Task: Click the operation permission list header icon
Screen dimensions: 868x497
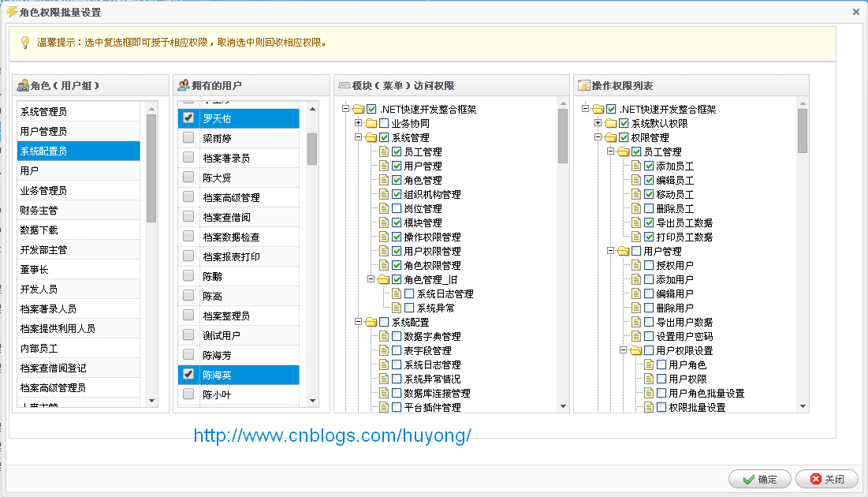Action: (584, 85)
